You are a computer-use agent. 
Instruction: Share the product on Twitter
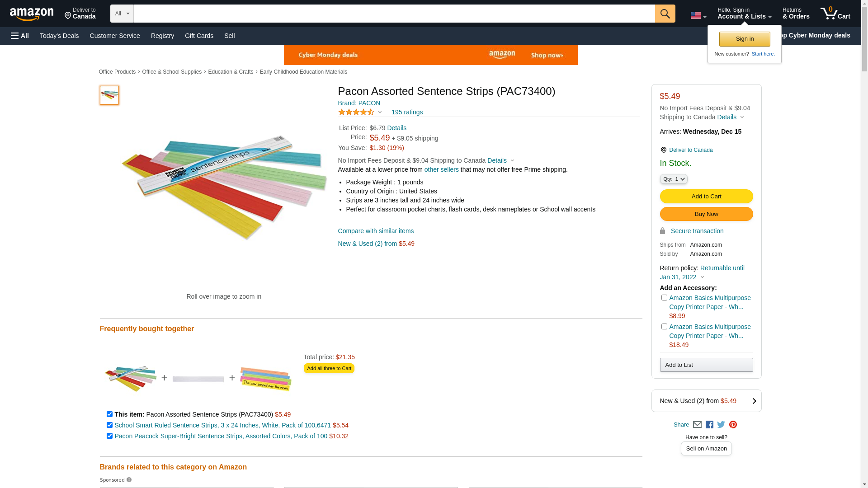coord(721,425)
